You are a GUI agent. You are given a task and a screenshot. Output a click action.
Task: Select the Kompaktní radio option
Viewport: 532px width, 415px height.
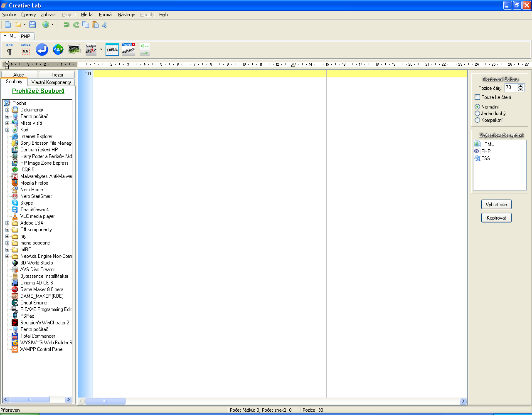[x=477, y=120]
